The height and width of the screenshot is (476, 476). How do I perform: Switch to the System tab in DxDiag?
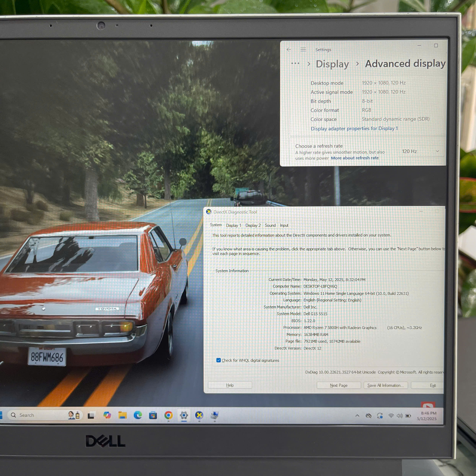tap(216, 225)
